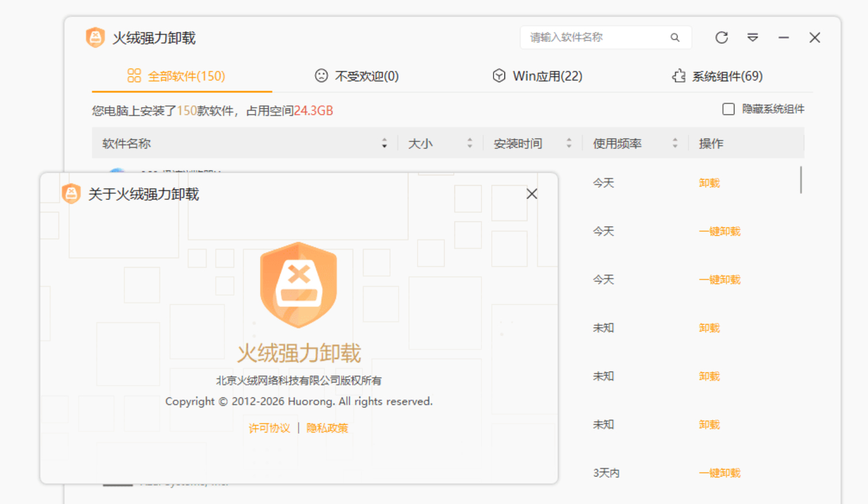Image resolution: width=868 pixels, height=504 pixels.
Task: Open the 许可协议 link
Action: click(x=269, y=428)
